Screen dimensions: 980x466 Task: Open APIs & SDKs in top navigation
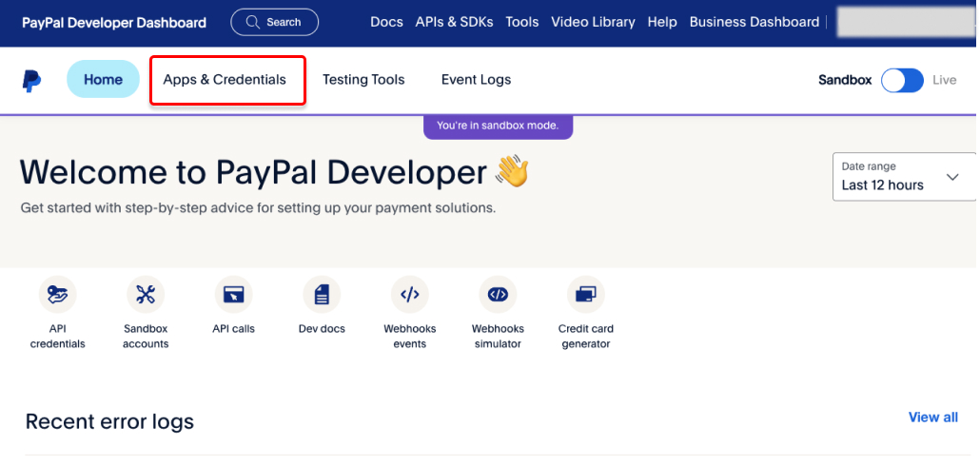click(455, 22)
